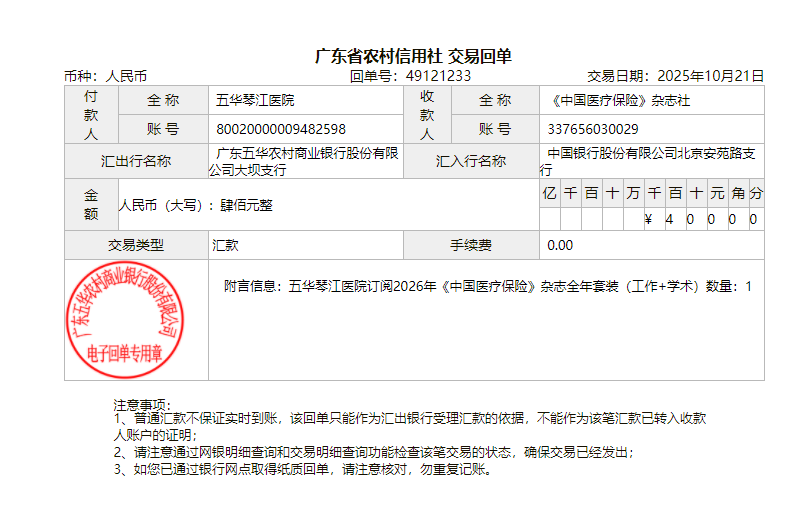This screenshot has width=807, height=526.
Task: Click the digit 4 in amount grid
Action: (x=669, y=219)
